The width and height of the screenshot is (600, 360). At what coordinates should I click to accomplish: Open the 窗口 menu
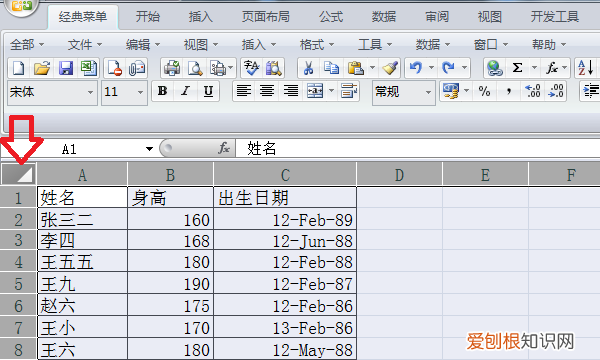coord(491,45)
